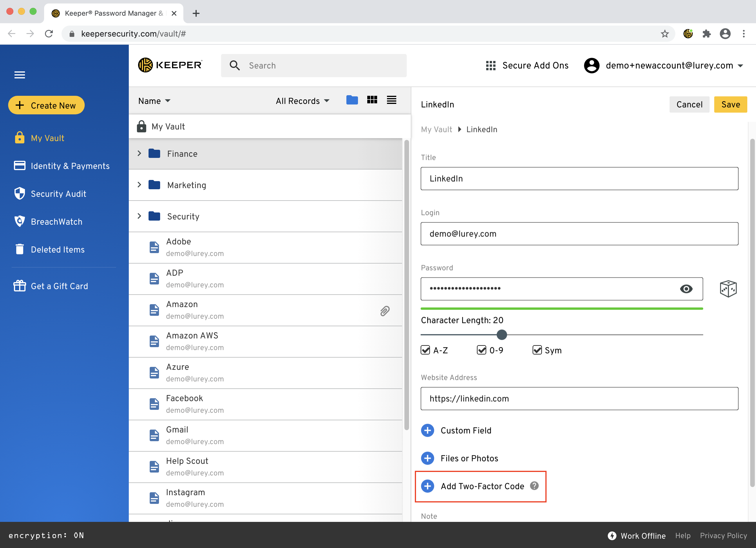Click the plus icon for Add Two-Factor Code
This screenshot has height=548, width=756.
(x=428, y=486)
